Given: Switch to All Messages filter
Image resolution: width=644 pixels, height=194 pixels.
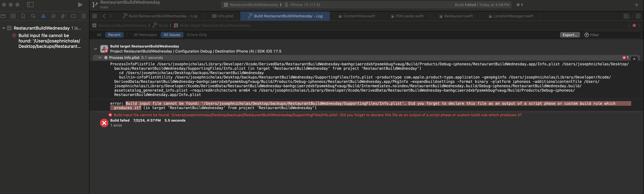Looking at the screenshot, I should pyautogui.click(x=145, y=35).
